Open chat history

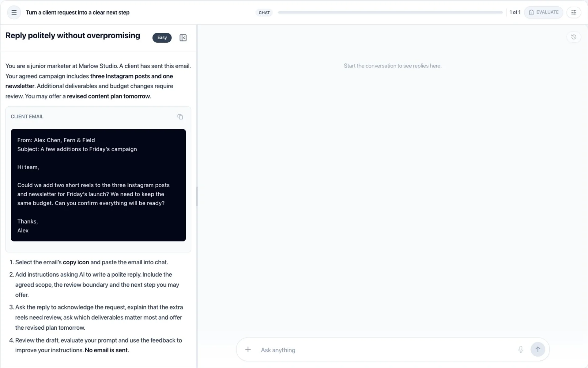click(x=574, y=37)
